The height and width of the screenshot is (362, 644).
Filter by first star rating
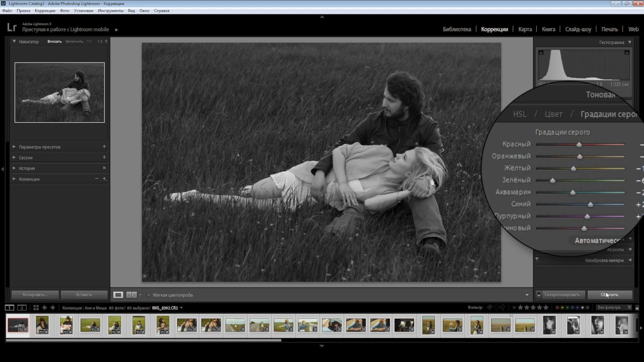(520, 307)
